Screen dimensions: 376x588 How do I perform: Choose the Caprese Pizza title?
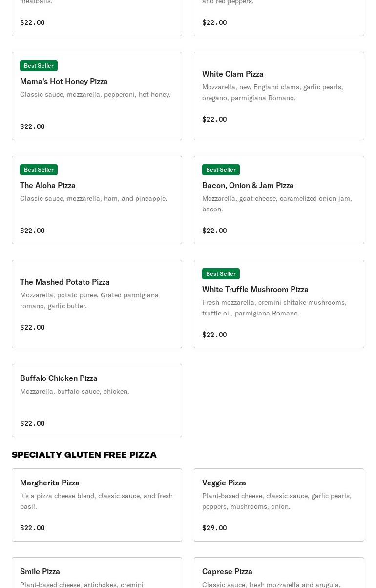[x=227, y=571]
